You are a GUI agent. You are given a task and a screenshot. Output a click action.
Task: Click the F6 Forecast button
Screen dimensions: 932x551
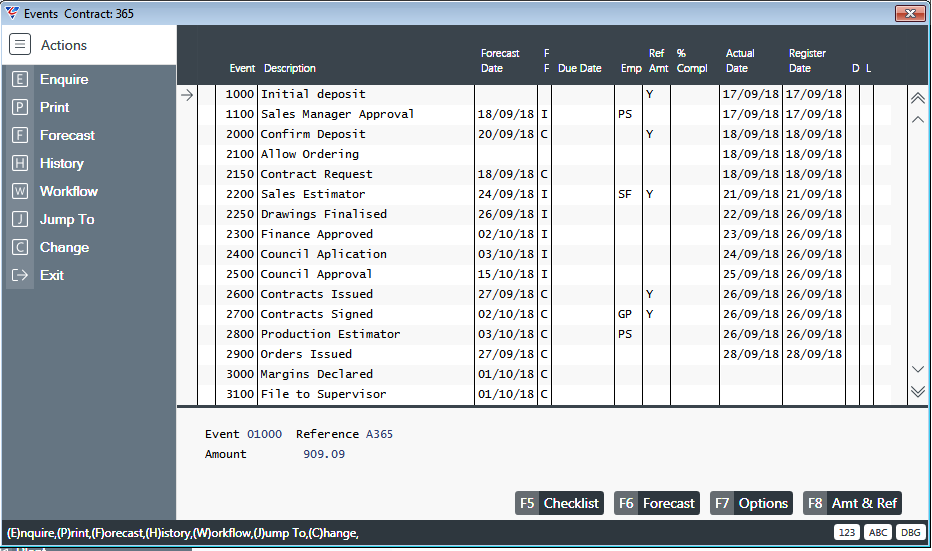[657, 503]
